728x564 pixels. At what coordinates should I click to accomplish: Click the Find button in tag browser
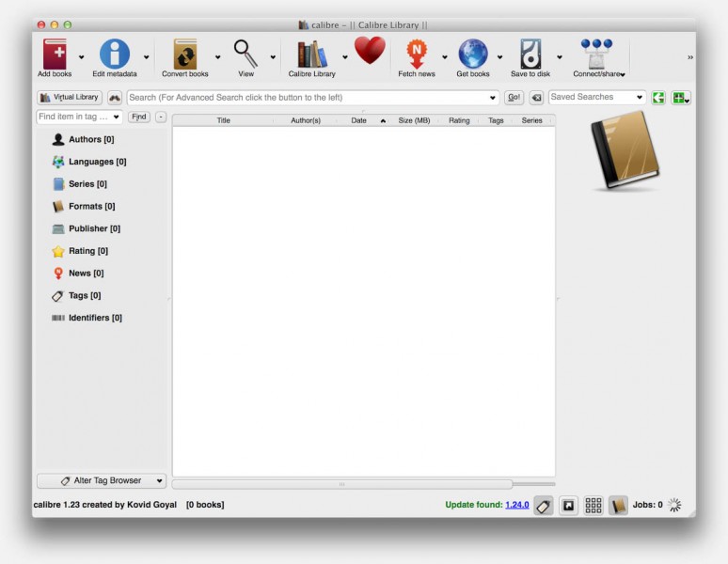[x=139, y=117]
